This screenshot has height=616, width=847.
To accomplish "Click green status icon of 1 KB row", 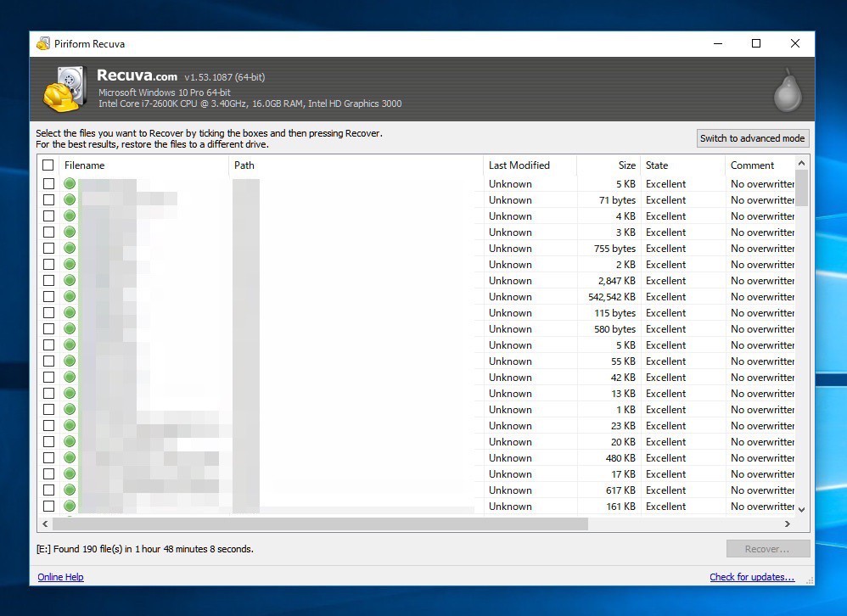I will tap(69, 409).
